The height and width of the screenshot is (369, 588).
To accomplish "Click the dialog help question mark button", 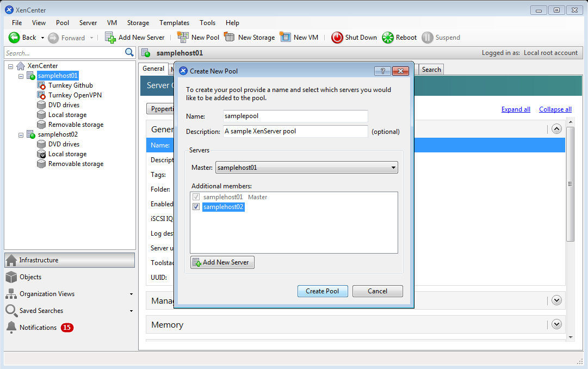I will (x=382, y=71).
